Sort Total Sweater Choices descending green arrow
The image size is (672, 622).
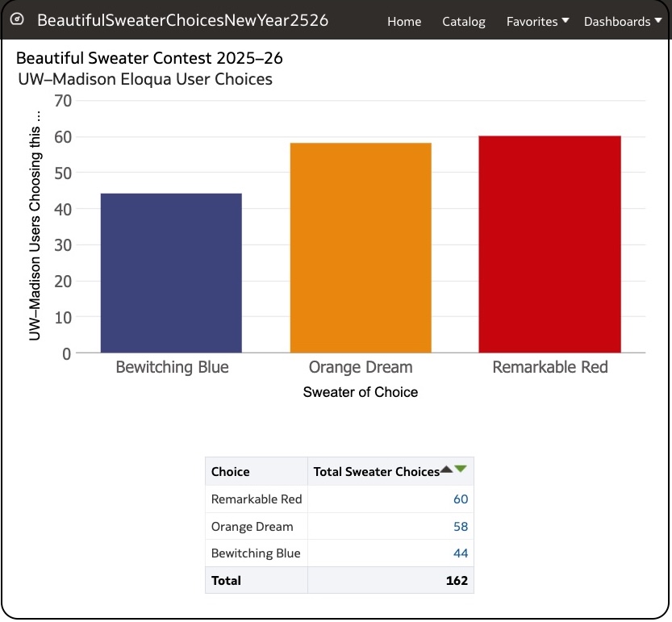click(461, 469)
